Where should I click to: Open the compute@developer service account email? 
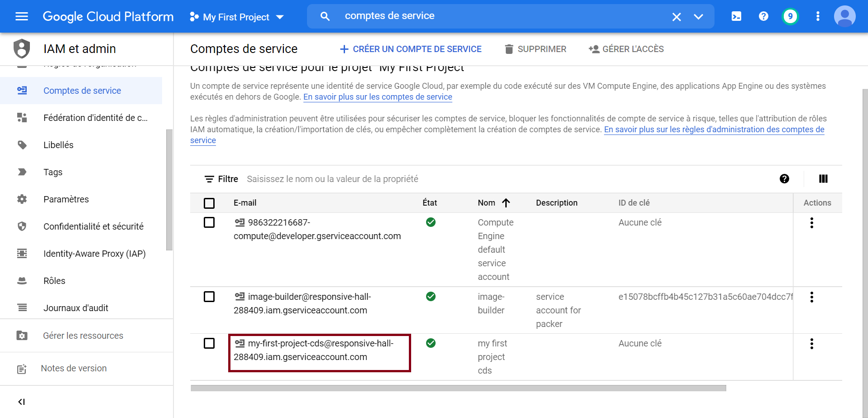tap(317, 229)
